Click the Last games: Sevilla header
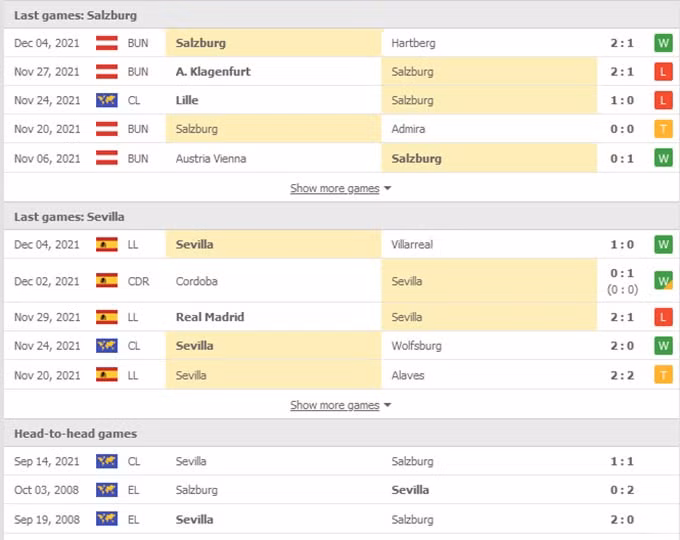 (69, 217)
